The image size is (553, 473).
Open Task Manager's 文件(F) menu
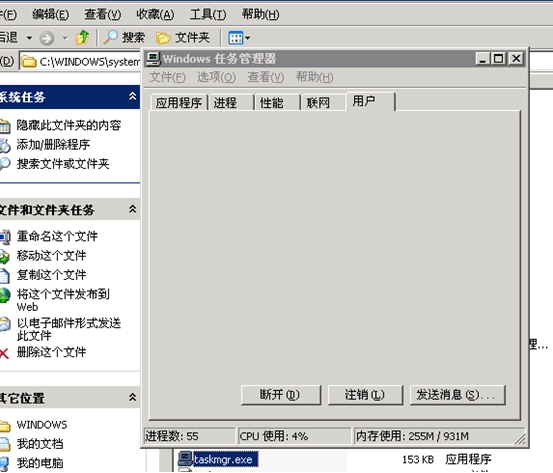point(167,77)
